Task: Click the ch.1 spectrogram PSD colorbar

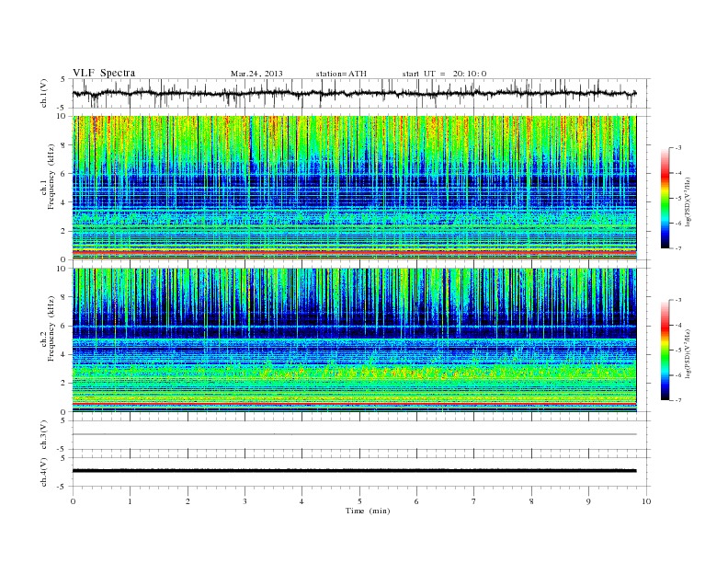Action: (665, 198)
